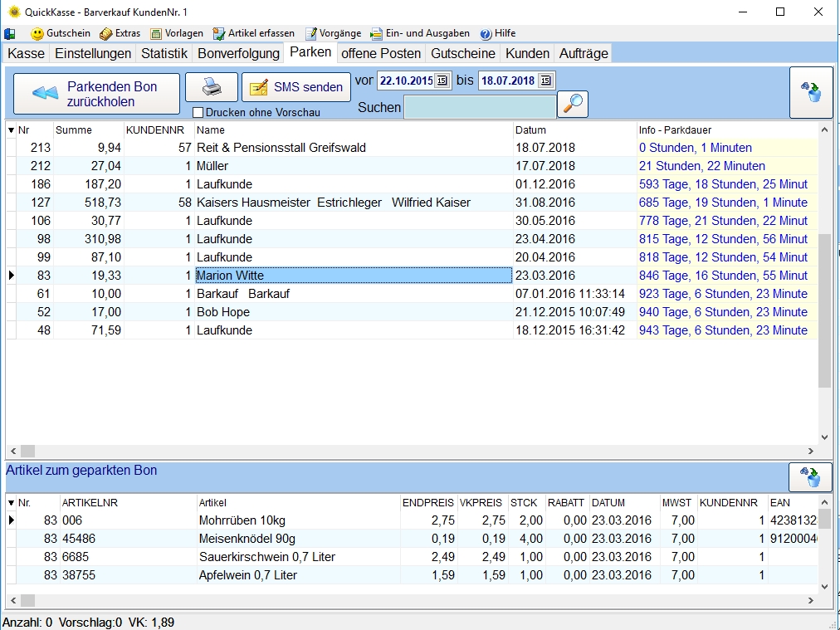
Task: Click the date 01.12.2016 cell
Action: click(x=575, y=184)
